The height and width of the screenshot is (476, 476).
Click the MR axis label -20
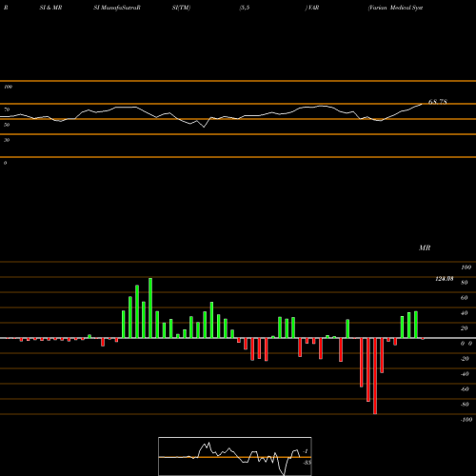click(x=465, y=359)
